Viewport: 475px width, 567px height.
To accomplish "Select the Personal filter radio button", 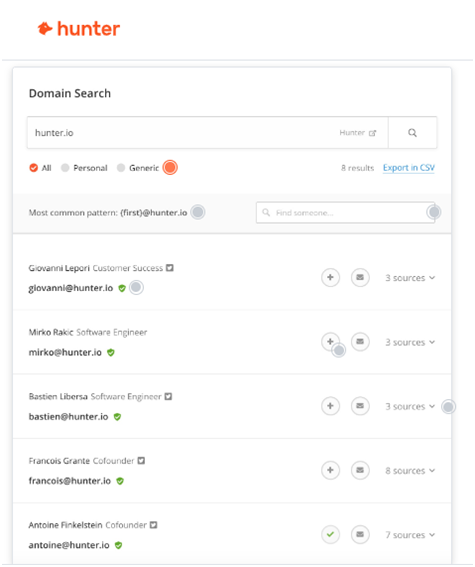I will coord(65,168).
